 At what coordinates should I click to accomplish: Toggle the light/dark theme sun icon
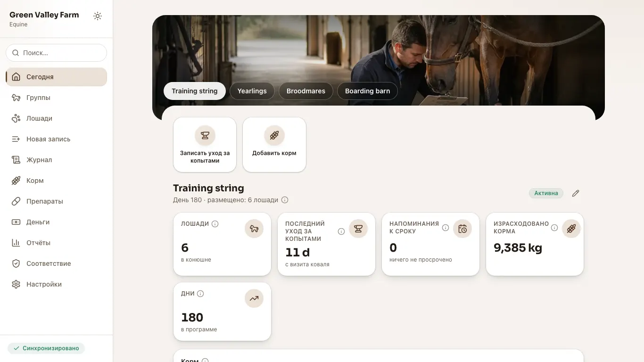pos(98,16)
